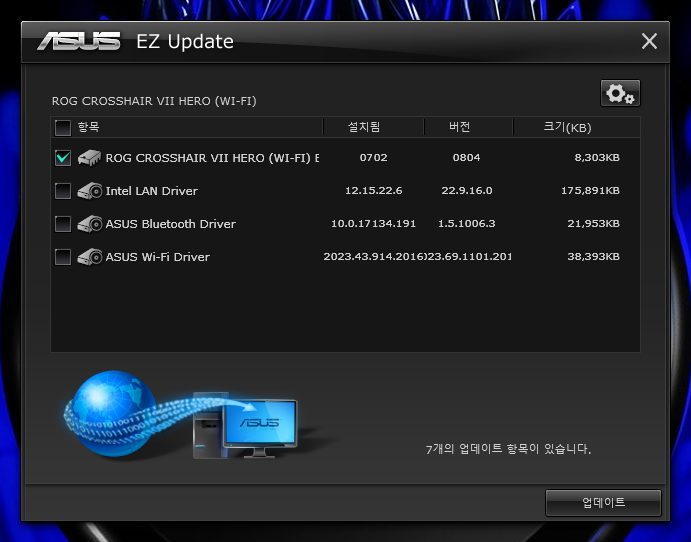Click the BIOS chip icon for ROG CROSSHAIR row
The width and height of the screenshot is (691, 542).
coord(89,158)
